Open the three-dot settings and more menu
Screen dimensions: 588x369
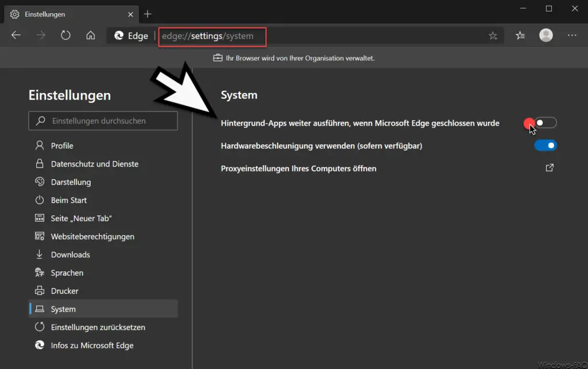tap(572, 35)
